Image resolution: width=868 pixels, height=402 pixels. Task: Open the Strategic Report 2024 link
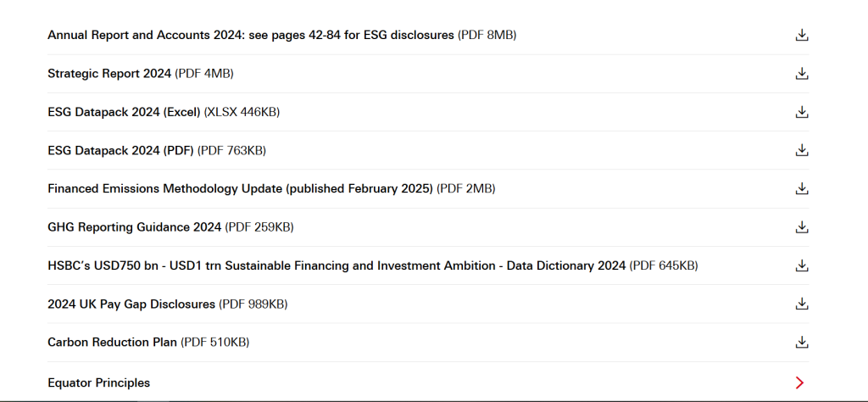110,74
